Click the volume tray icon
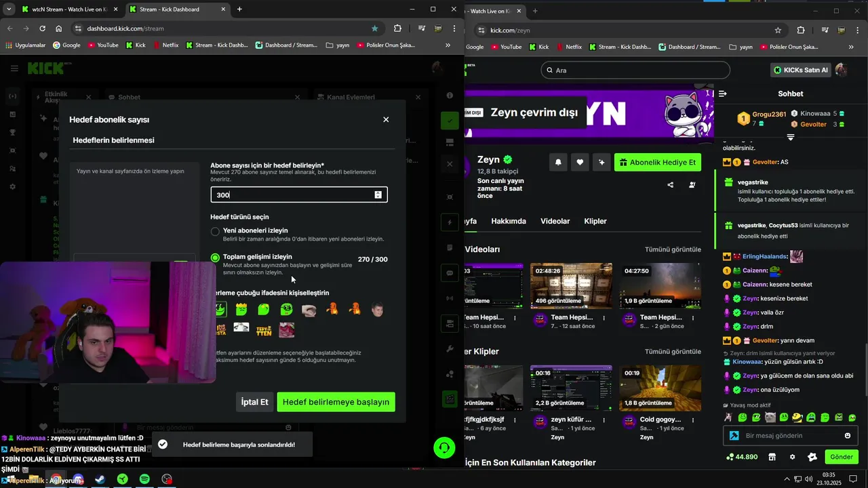Image resolution: width=868 pixels, height=488 pixels. coord(808,479)
